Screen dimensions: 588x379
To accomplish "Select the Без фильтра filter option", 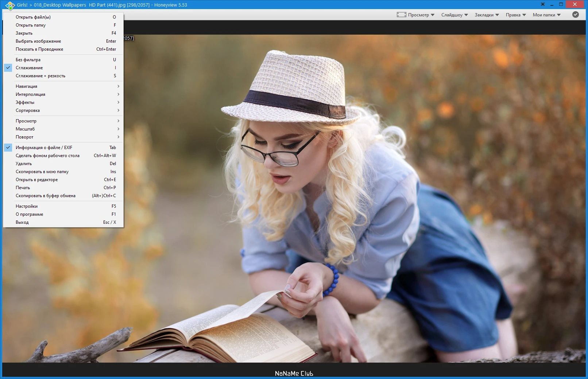I will coord(63,60).
